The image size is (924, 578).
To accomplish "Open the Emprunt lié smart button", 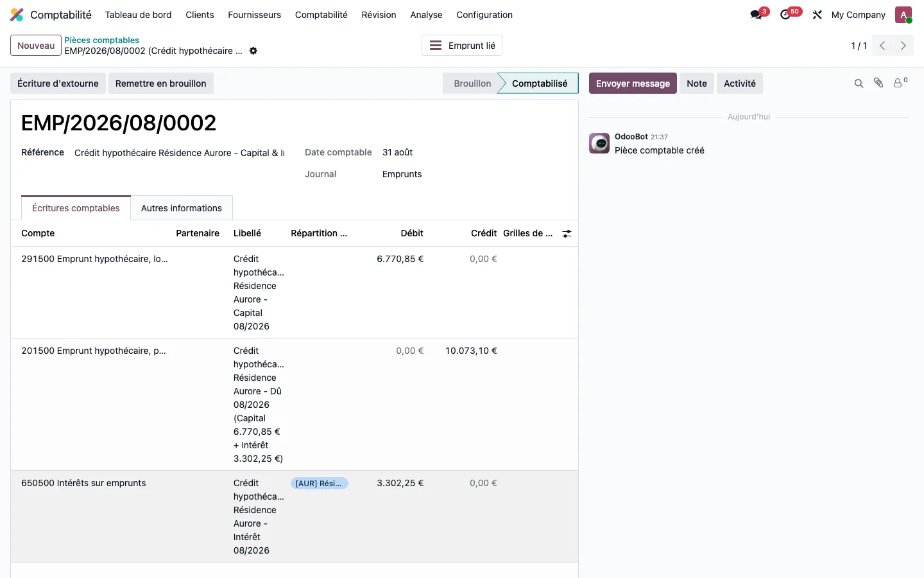I will [462, 46].
